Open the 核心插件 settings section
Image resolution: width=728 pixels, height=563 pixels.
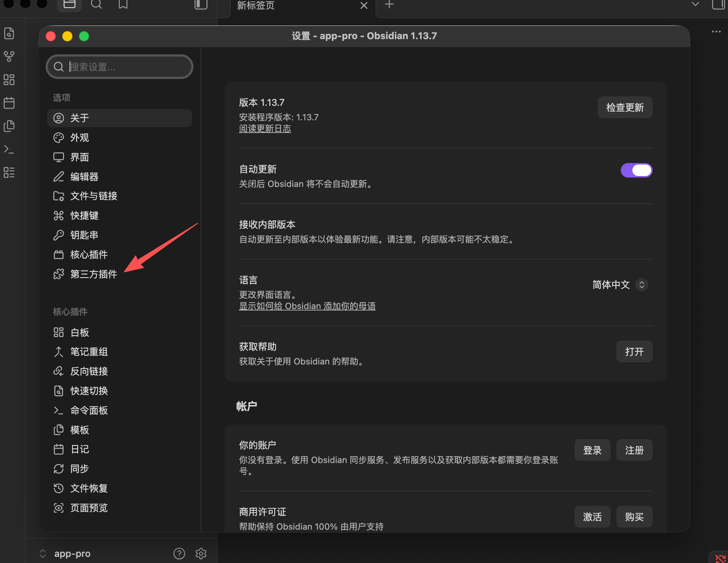pyautogui.click(x=120, y=255)
